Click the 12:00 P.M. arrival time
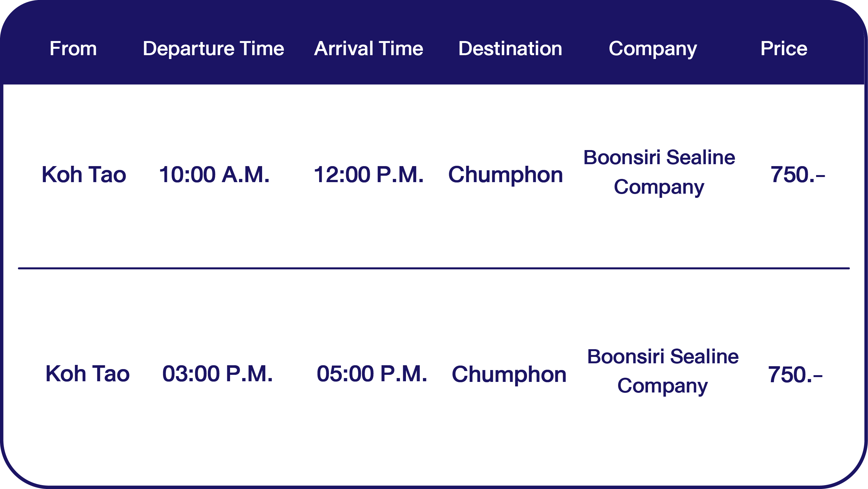Image resolution: width=868 pixels, height=489 pixels. click(x=368, y=175)
